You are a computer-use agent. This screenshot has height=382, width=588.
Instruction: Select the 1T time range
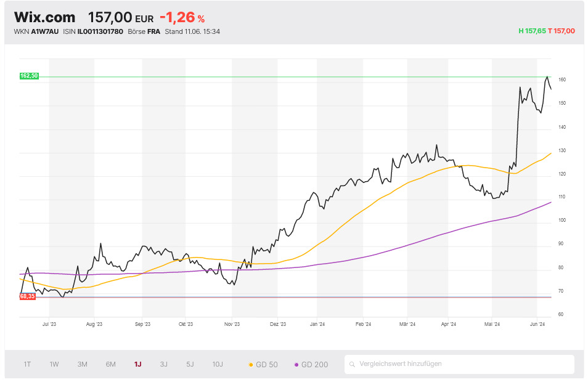point(27,364)
